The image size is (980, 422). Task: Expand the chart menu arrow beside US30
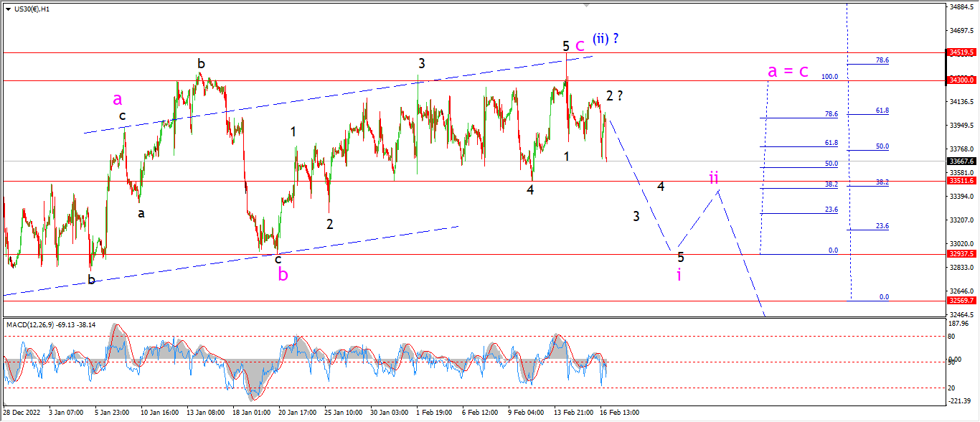pyautogui.click(x=7, y=9)
